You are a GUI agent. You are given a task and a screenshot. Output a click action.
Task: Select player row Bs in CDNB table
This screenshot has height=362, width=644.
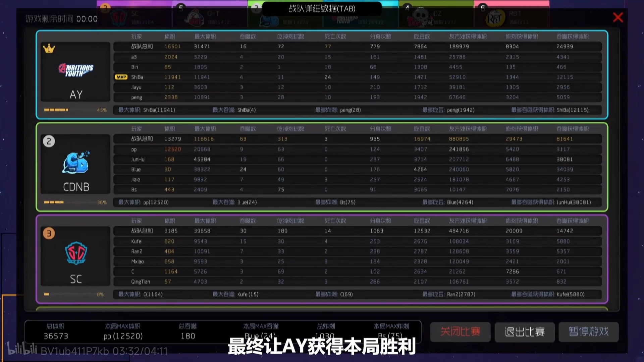[x=358, y=189]
